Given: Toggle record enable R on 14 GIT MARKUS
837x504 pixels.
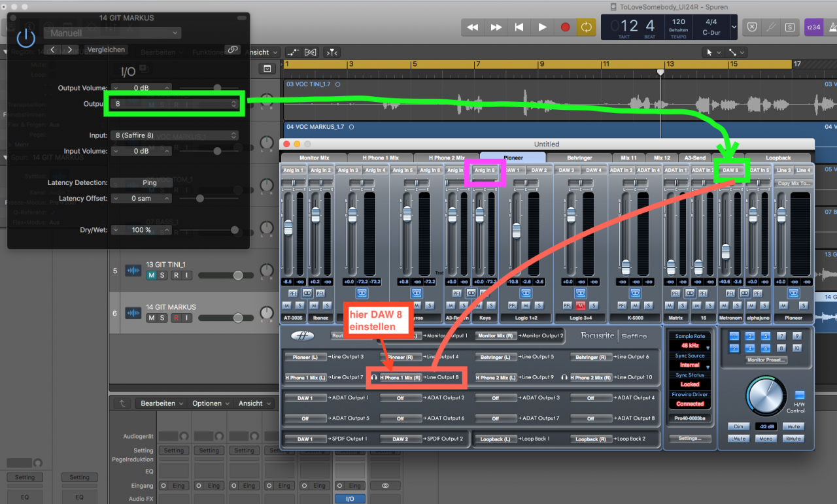Looking at the screenshot, I should pyautogui.click(x=175, y=318).
